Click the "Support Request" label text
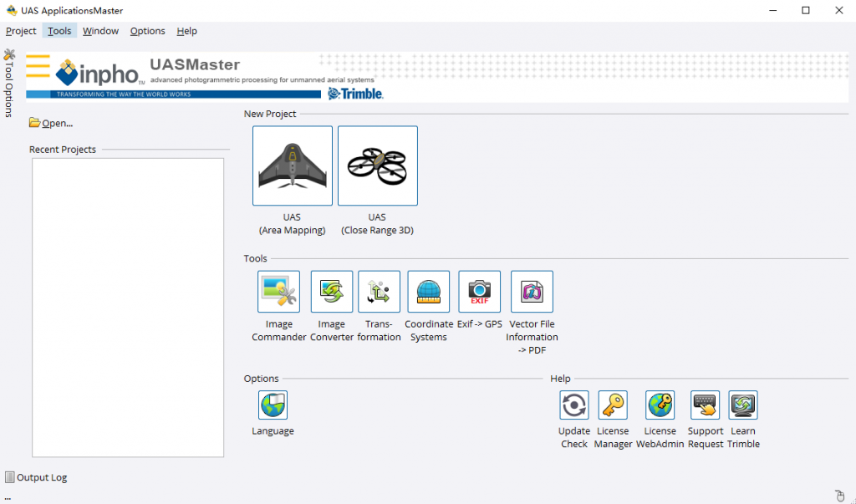 [706, 437]
